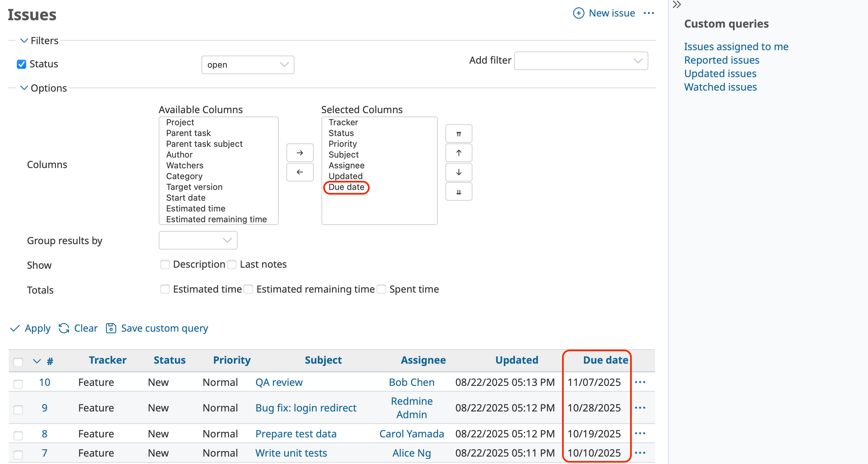The image size is (868, 464).
Task: Click the right arrow to add a column
Action: pyautogui.click(x=300, y=153)
